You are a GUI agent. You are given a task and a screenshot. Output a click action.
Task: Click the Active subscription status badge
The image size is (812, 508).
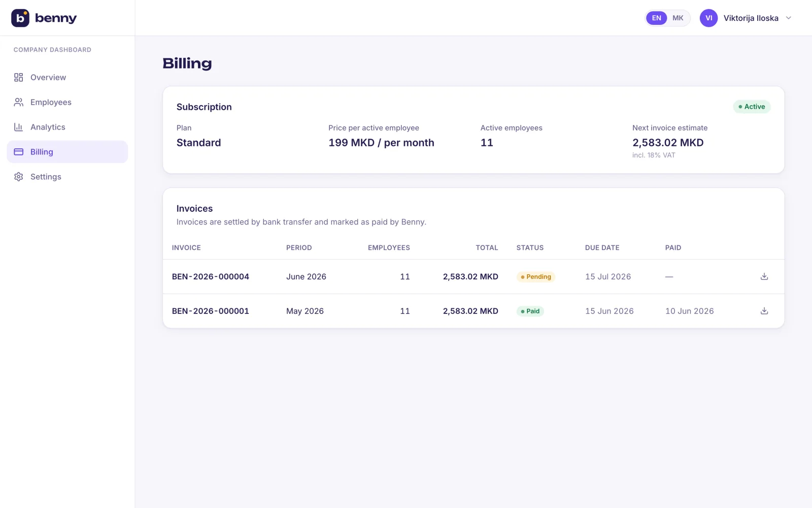click(752, 107)
